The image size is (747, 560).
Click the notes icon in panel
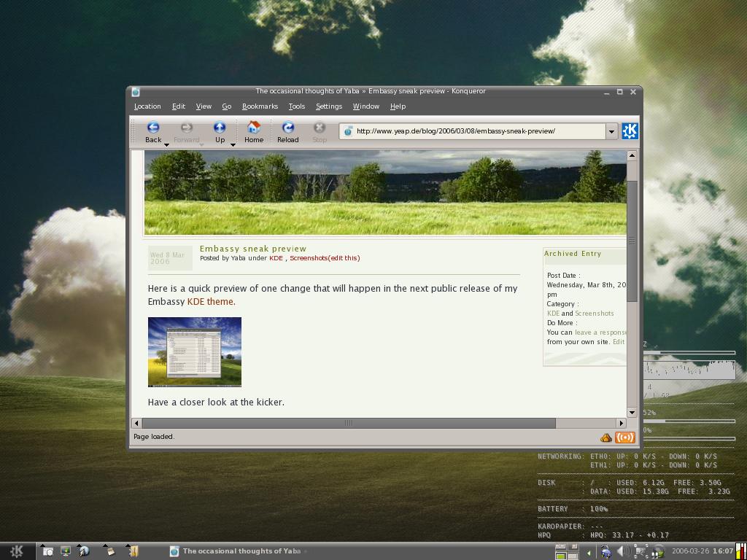pos(111,551)
